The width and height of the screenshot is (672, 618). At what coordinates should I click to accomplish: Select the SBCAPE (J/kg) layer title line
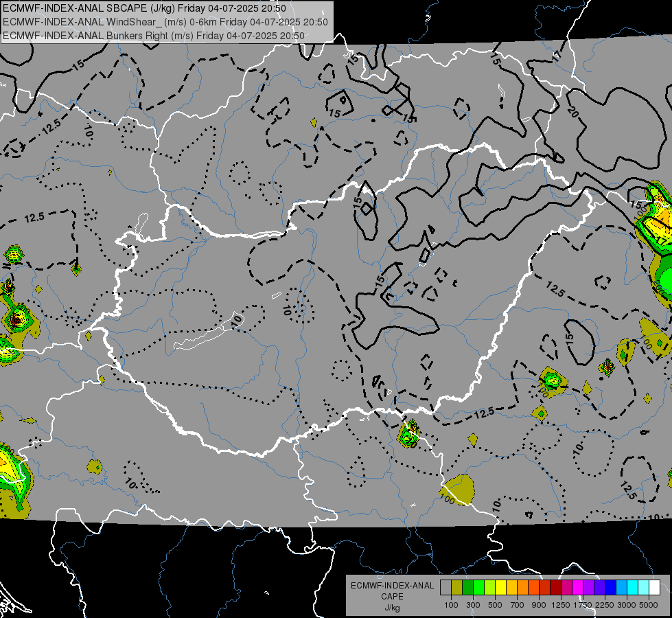(x=144, y=8)
